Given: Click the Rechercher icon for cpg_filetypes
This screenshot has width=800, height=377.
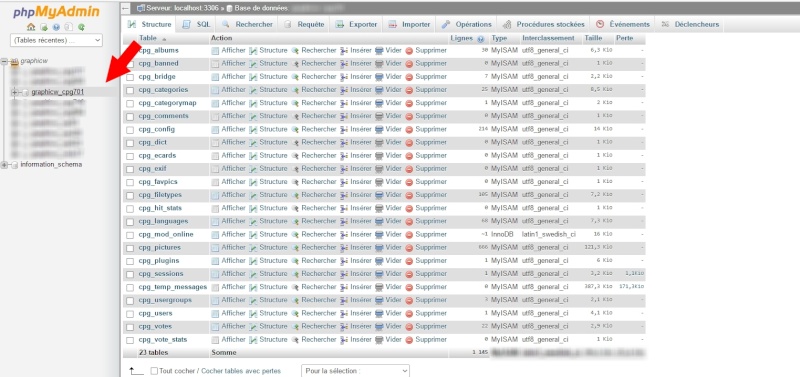Looking at the screenshot, I should pyautogui.click(x=295, y=195).
